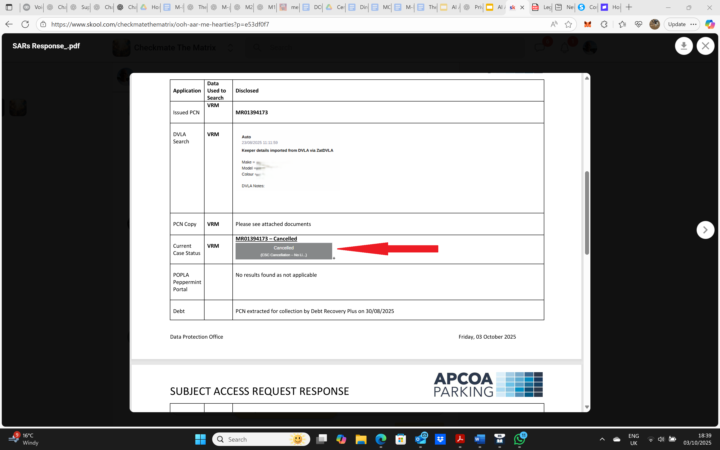Click the Update button in Edge toolbar
The width and height of the screenshot is (720, 450).
677,24
